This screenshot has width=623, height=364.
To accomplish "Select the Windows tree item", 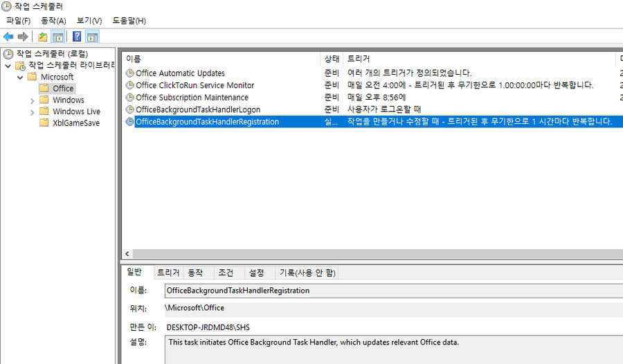I will [69, 100].
